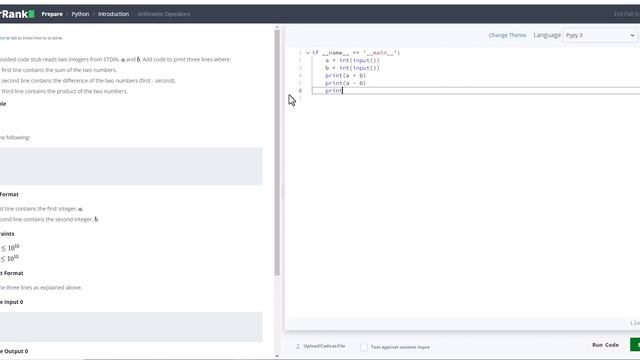The height and width of the screenshot is (360, 640).
Task: Click the Run Code button
Action: click(x=605, y=345)
